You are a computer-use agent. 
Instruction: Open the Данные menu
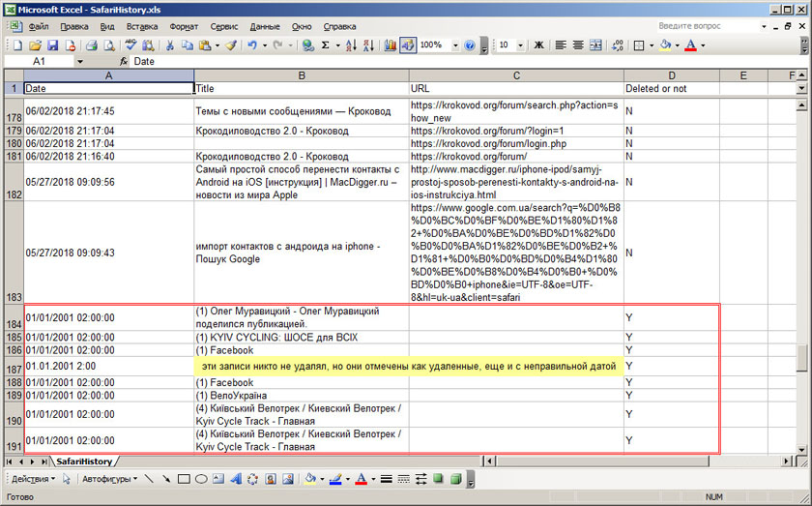265,26
